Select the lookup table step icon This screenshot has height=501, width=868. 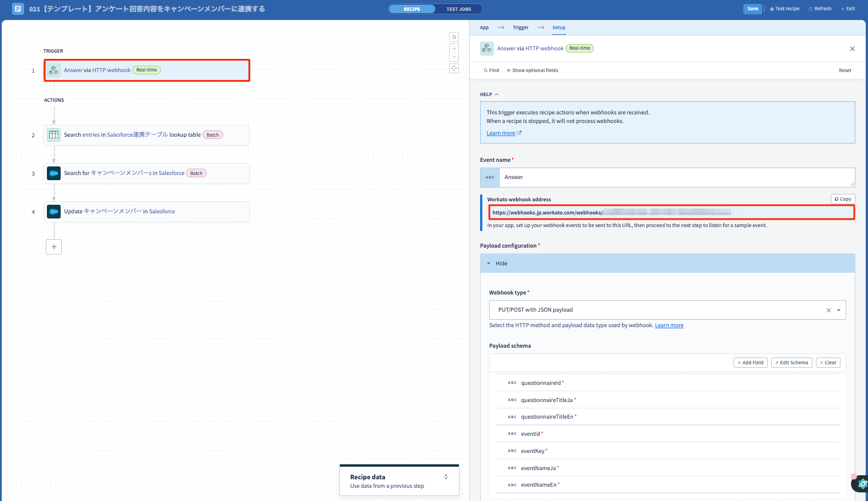tap(54, 135)
